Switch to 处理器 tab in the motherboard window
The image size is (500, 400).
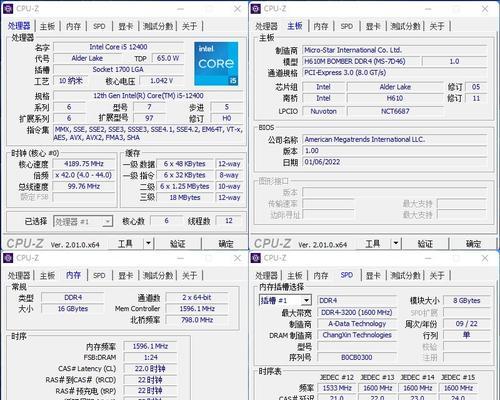pos(266,26)
